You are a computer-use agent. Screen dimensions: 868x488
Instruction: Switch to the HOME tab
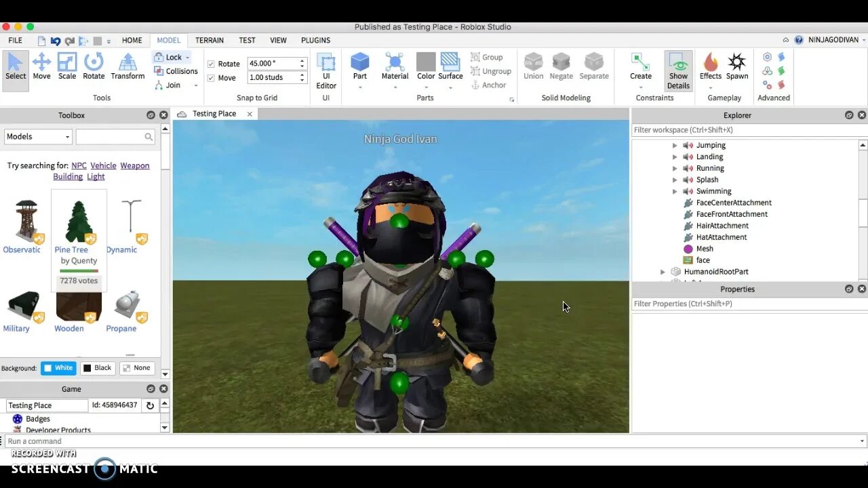[132, 40]
